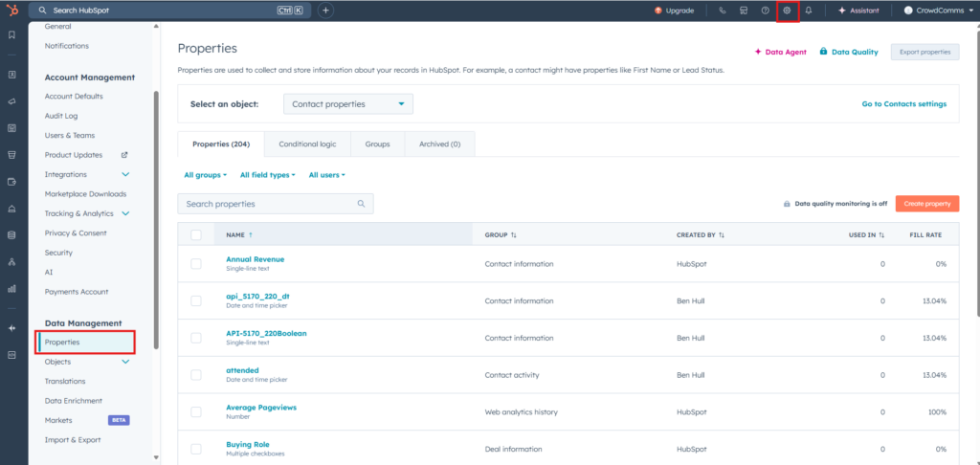Toggle the select-all checkbox in table header
Screen dimensions: 980x465
tap(196, 234)
